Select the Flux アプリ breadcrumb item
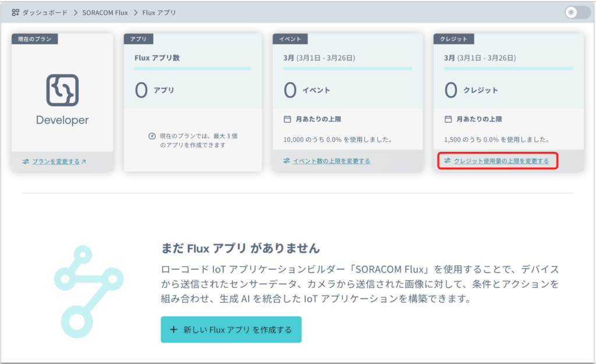 click(x=159, y=12)
